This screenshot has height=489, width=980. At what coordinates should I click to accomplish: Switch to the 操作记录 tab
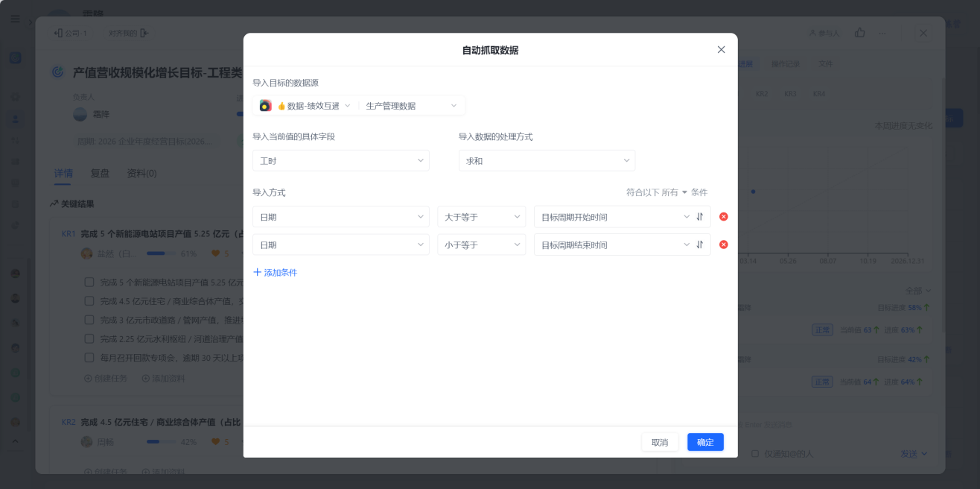pyautogui.click(x=785, y=64)
